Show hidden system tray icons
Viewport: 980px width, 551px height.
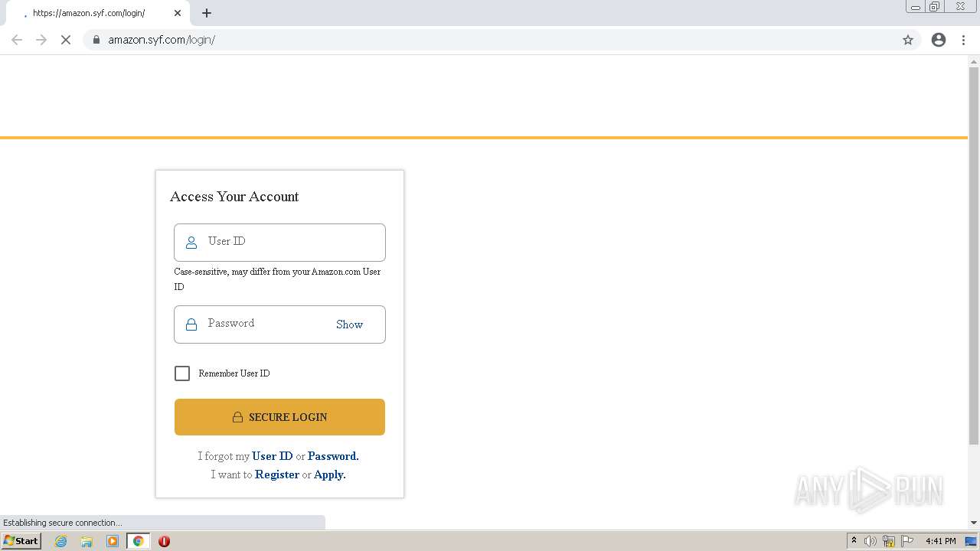click(x=854, y=541)
